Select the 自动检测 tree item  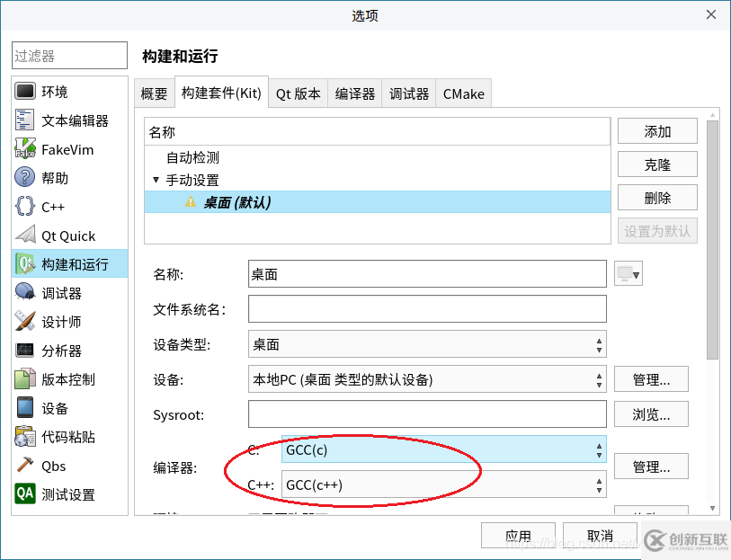[377, 157]
